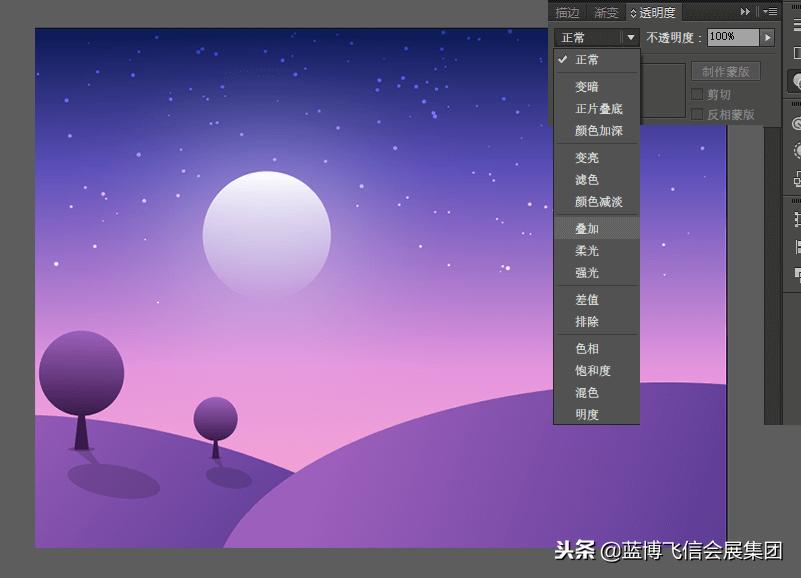Viewport: 801px width, 578px height.
Task: Click the 制作蒙版 (Make Mask) button
Action: 725,70
